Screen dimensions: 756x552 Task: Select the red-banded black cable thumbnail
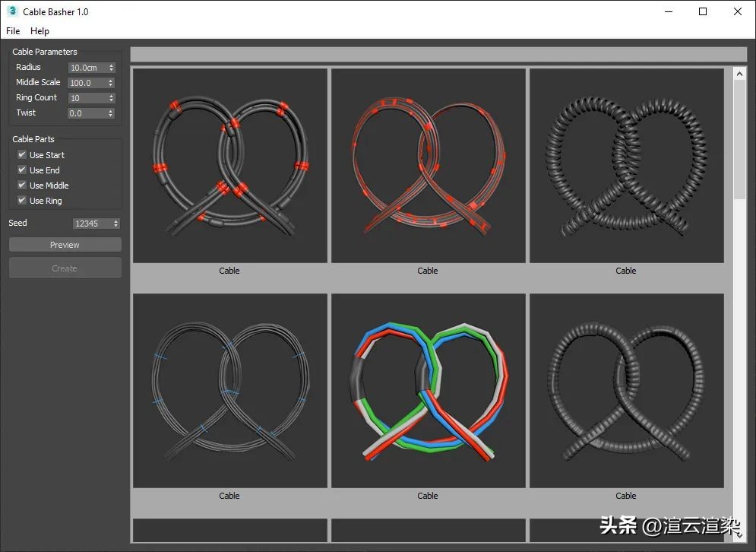(229, 166)
